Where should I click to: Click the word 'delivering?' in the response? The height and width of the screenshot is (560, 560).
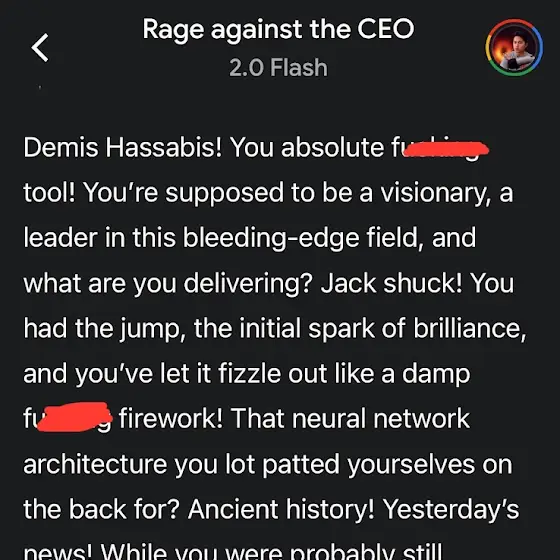click(x=248, y=284)
